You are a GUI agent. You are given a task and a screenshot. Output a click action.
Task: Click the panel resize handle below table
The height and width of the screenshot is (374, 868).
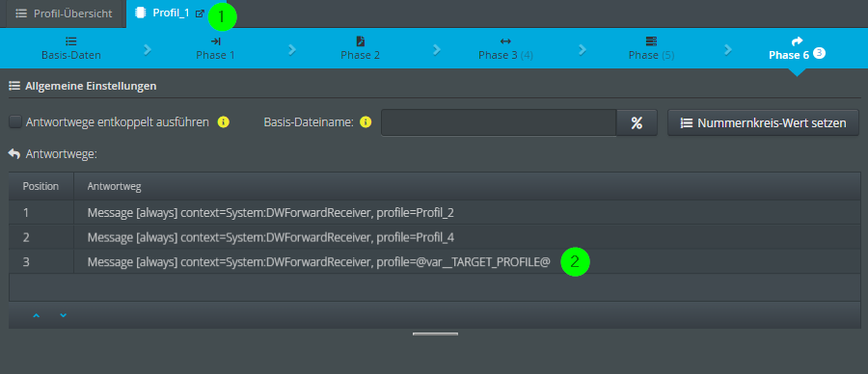(435, 334)
